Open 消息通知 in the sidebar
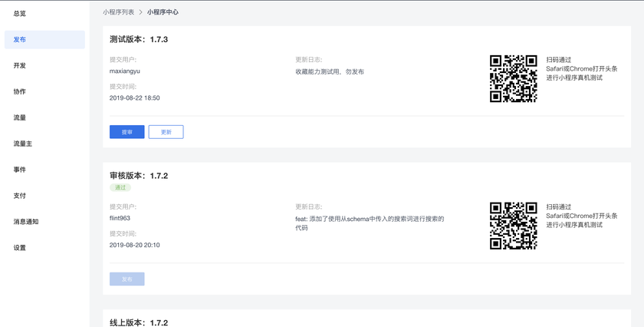This screenshot has height=327, width=644. click(26, 222)
